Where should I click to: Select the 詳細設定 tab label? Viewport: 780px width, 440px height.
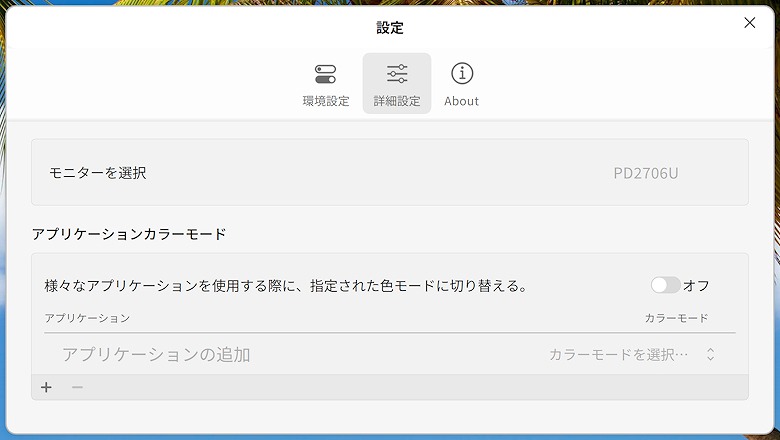(x=397, y=101)
